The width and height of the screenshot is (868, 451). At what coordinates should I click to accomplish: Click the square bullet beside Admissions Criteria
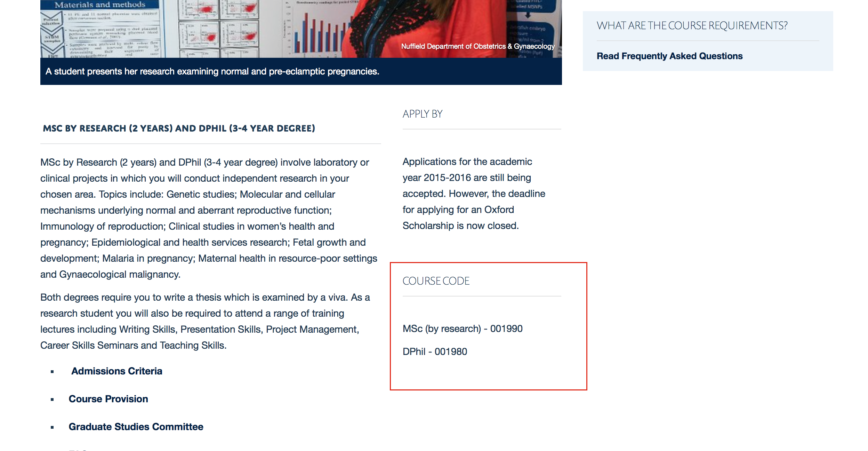point(52,372)
